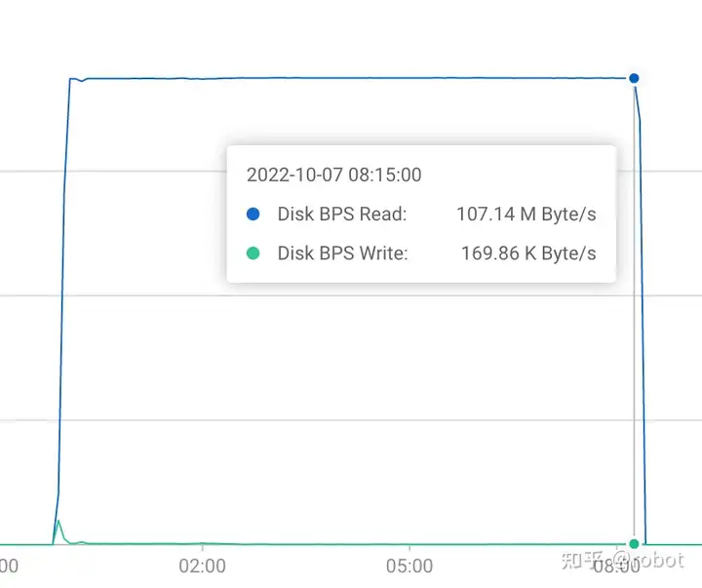Click the 107.14 M Byte/s read value
This screenshot has width=702, height=588.
click(526, 215)
